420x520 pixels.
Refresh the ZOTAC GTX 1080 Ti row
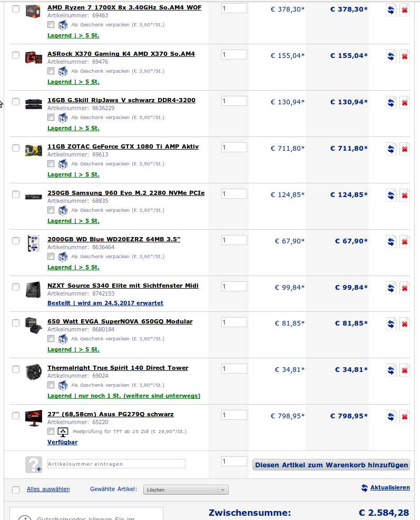coord(391,149)
